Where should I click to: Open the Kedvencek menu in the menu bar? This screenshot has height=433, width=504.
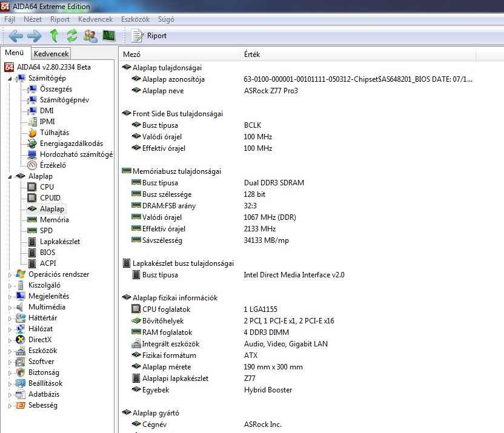(x=95, y=19)
